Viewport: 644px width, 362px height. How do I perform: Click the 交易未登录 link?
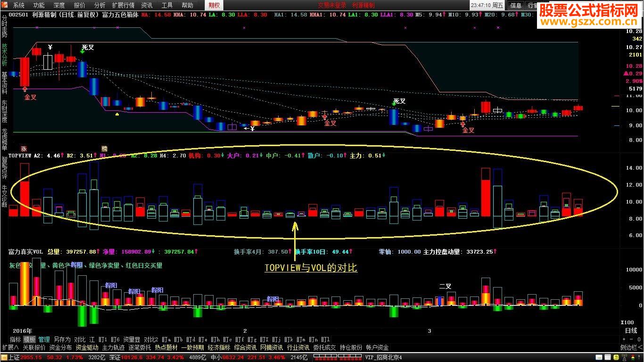pos(332,5)
